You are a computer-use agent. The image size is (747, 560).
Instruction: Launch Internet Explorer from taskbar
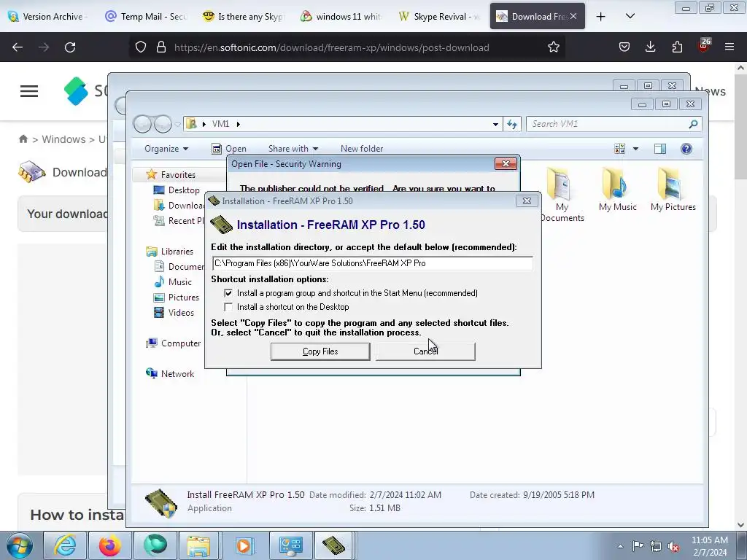pyautogui.click(x=65, y=545)
